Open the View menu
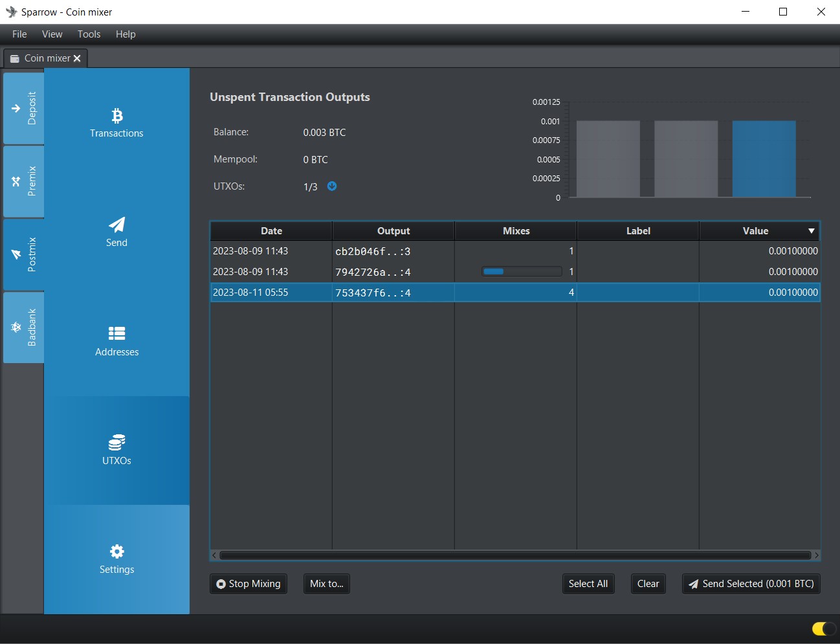The width and height of the screenshot is (840, 644). [x=52, y=34]
